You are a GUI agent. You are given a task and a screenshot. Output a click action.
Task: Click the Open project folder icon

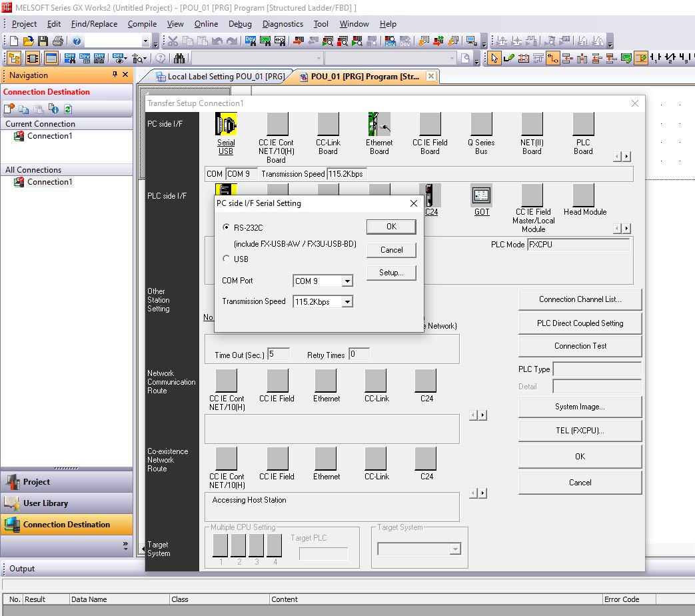click(x=29, y=41)
